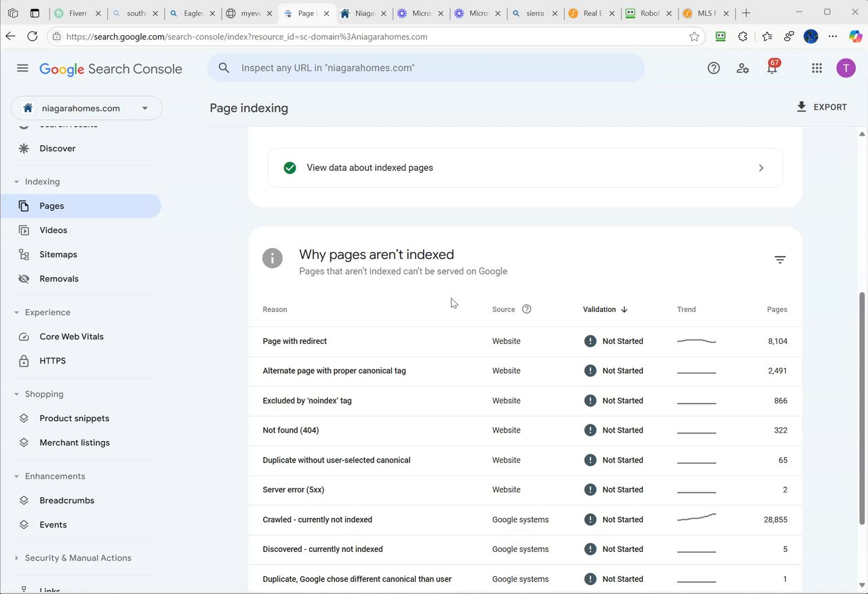The width and height of the screenshot is (868, 594).
Task: Click the filter rows icon
Action: click(780, 260)
